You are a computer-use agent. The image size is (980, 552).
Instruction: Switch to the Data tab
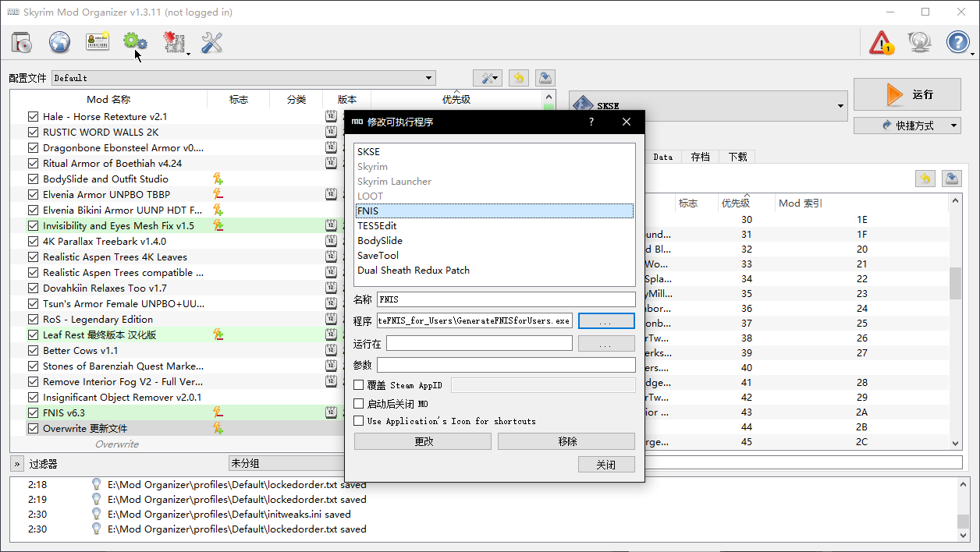coord(663,157)
